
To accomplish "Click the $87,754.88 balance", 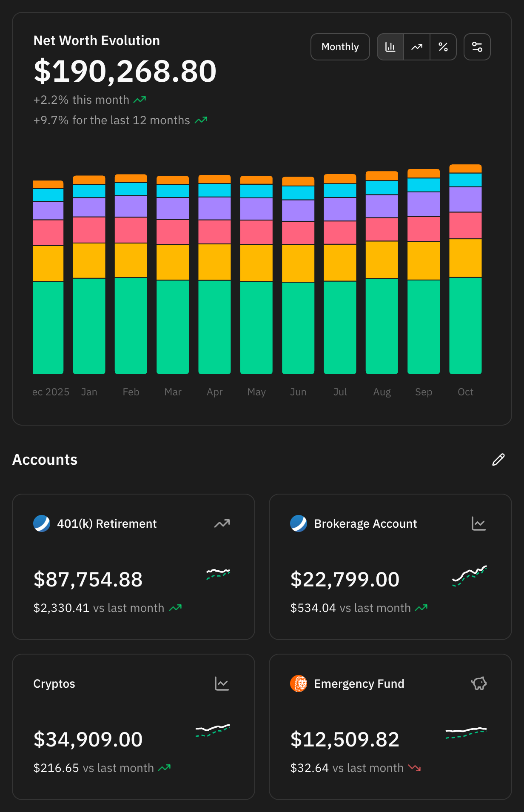I will pyautogui.click(x=88, y=579).
